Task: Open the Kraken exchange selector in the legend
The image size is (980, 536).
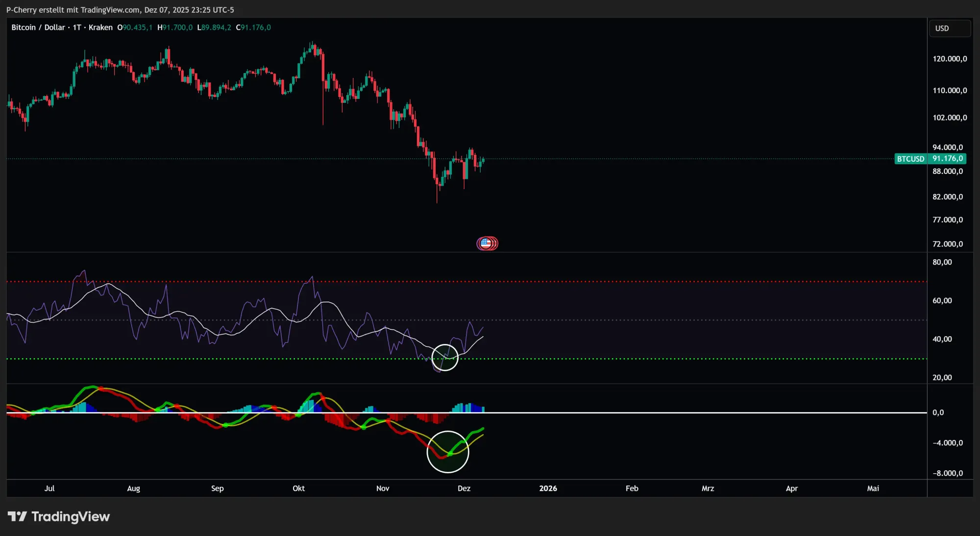Action: 100,27
